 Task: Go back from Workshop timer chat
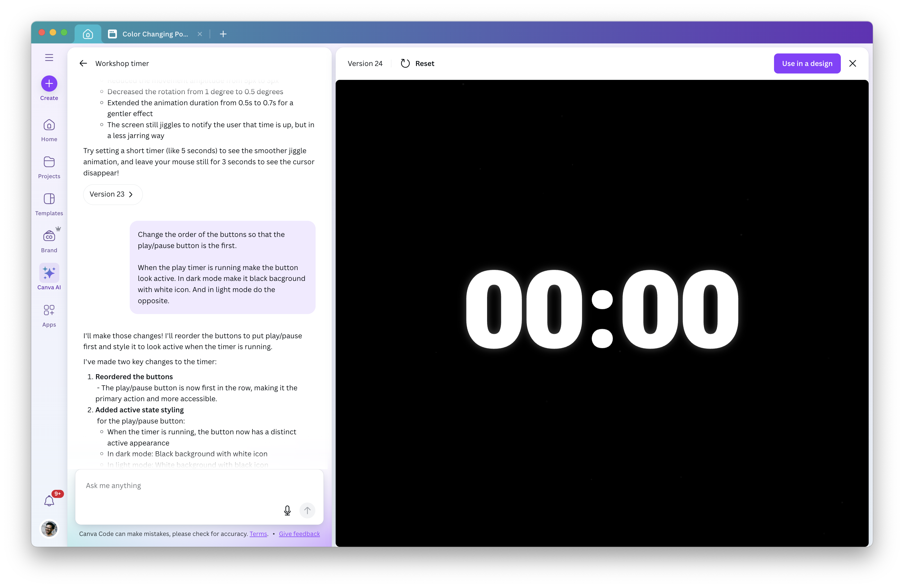point(83,63)
